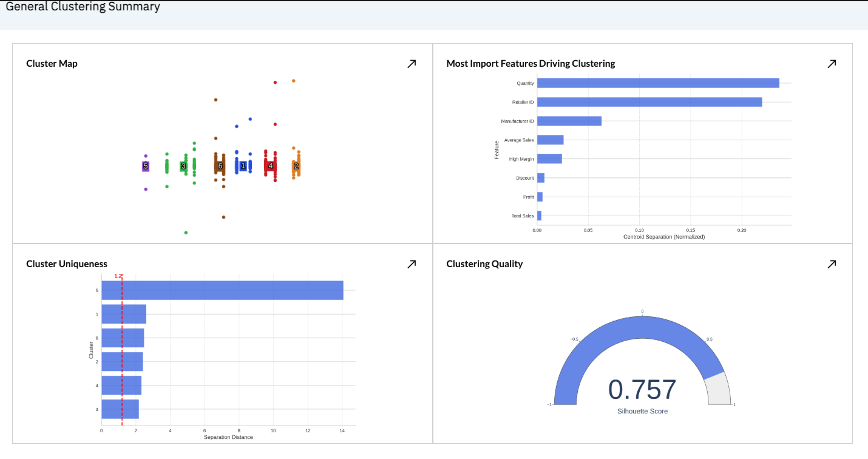Select the Average Sales bar
The width and height of the screenshot is (868, 459).
[551, 140]
